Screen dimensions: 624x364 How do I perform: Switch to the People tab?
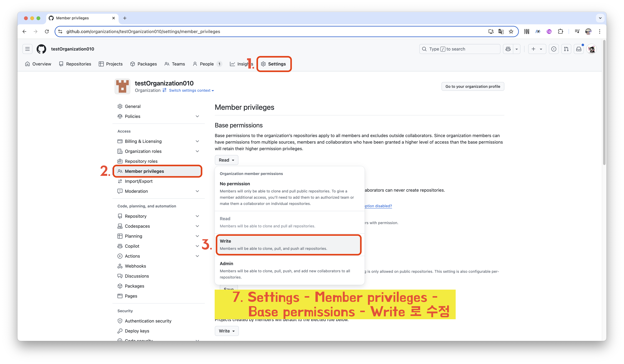(207, 64)
